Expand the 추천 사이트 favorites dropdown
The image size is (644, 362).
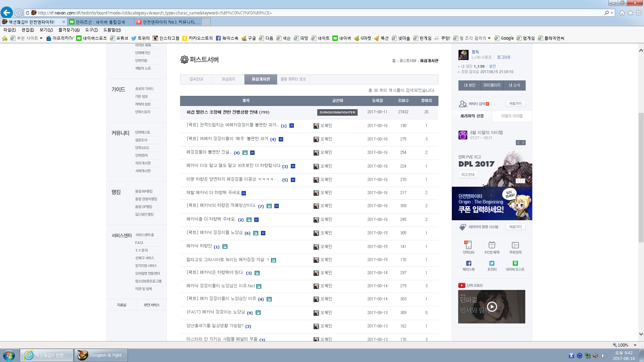[x=41, y=38]
